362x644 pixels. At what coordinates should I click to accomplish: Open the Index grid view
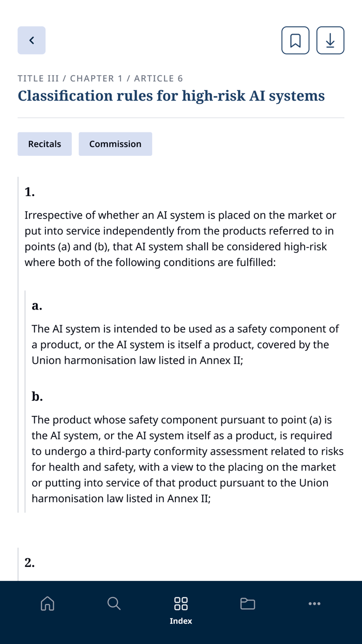coord(180,604)
